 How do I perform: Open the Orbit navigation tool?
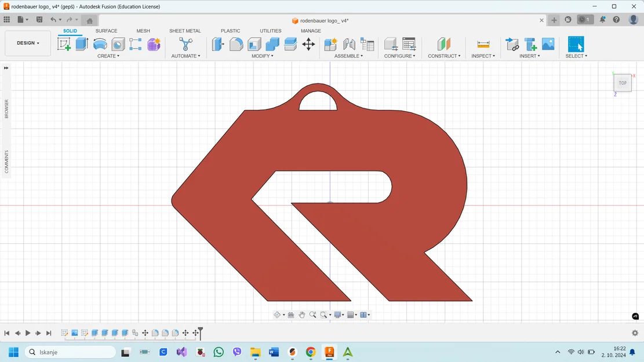point(277,315)
